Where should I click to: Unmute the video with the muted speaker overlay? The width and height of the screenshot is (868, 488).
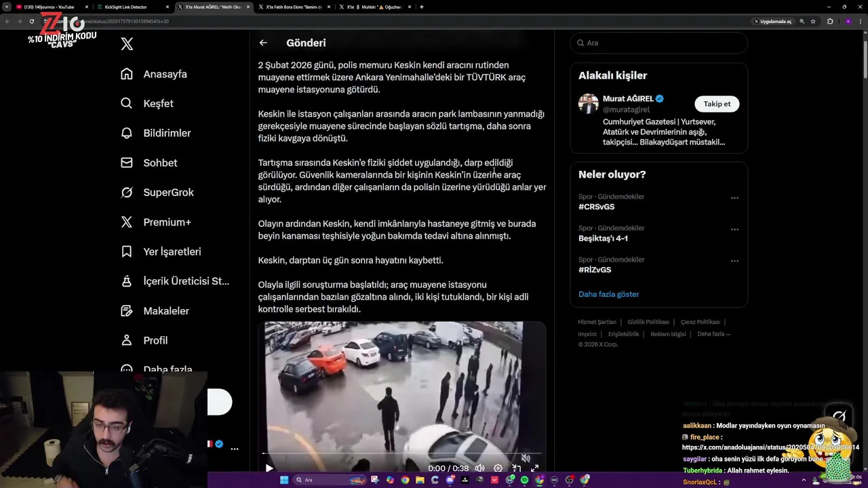pos(525,458)
